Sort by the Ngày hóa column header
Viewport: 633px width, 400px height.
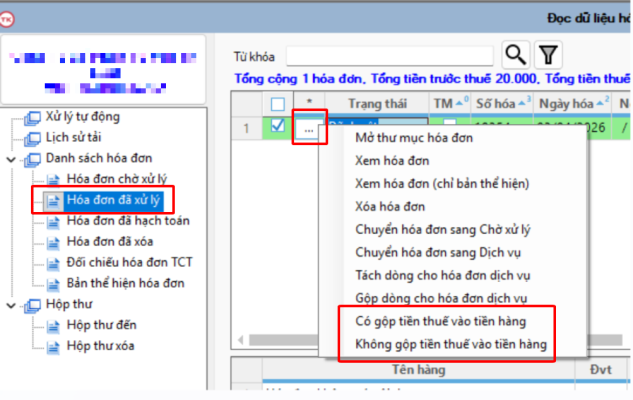coord(574,104)
